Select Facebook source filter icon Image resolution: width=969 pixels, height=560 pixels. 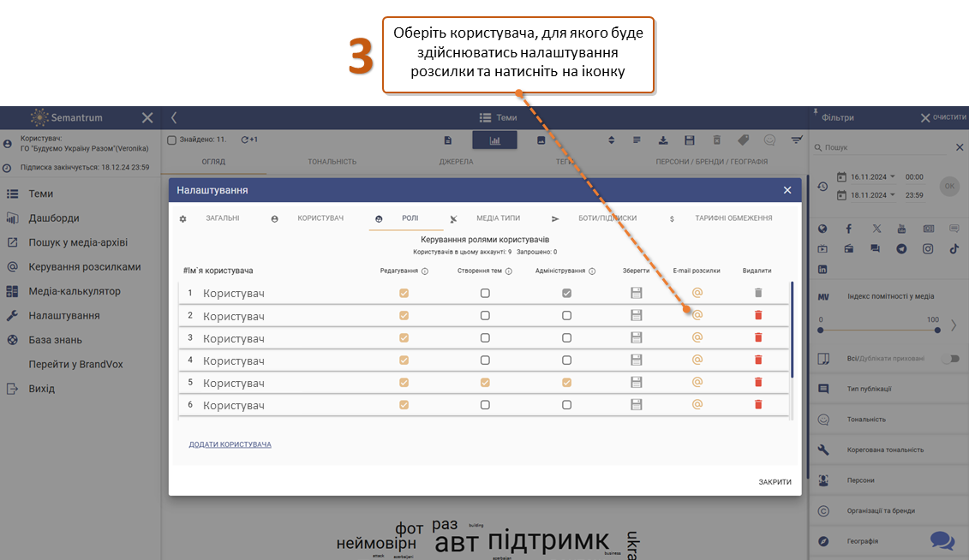848,229
